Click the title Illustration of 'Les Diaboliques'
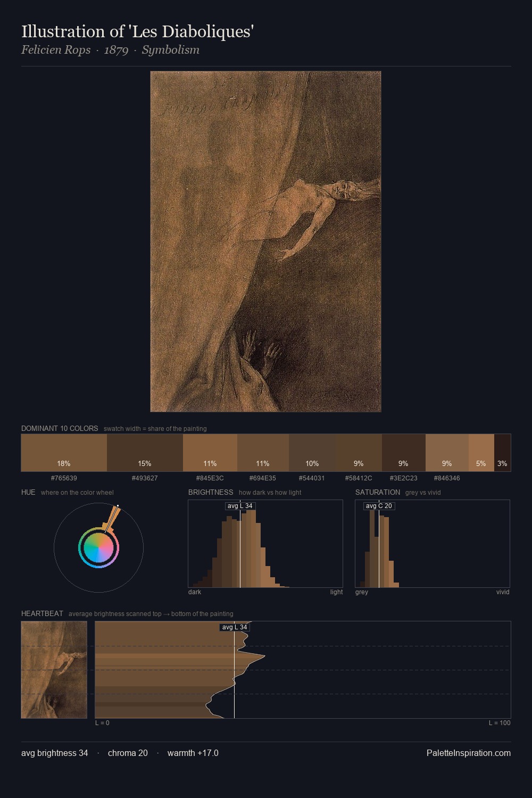 pos(137,31)
